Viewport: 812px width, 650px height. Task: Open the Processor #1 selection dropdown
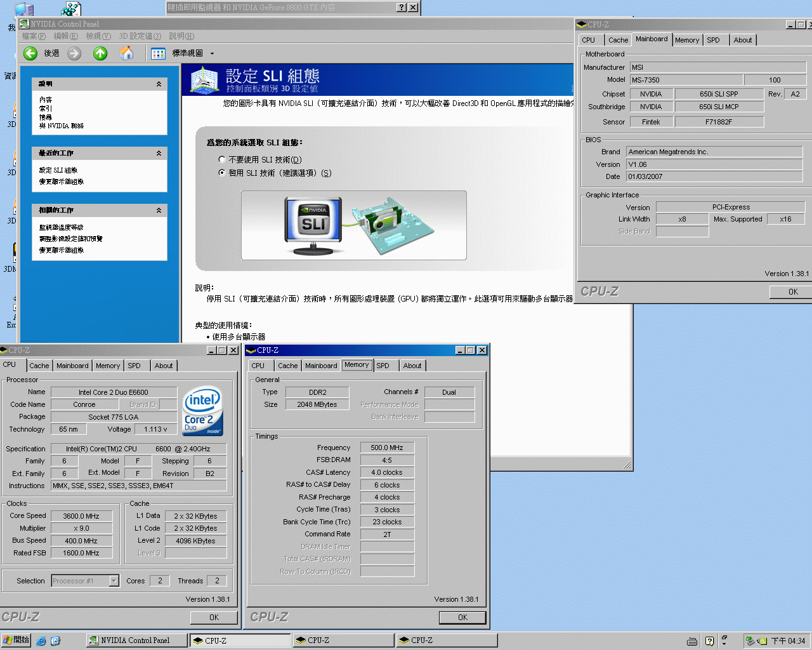[x=114, y=581]
